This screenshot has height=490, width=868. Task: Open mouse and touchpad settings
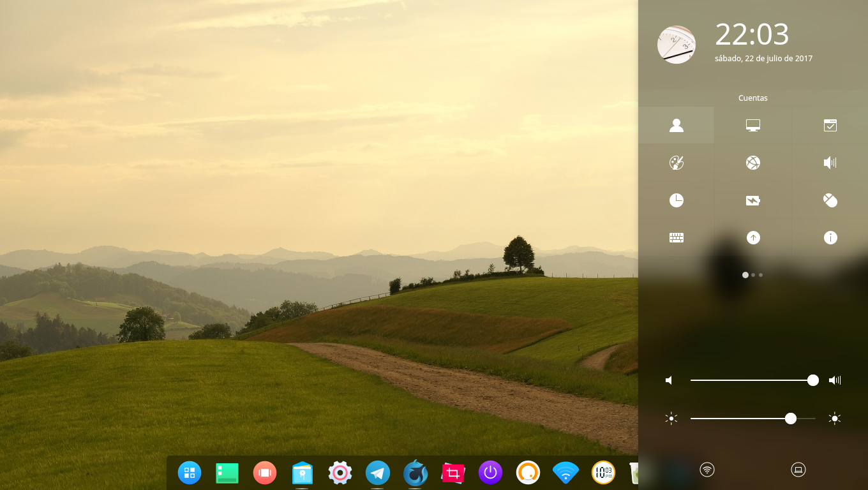(830, 200)
